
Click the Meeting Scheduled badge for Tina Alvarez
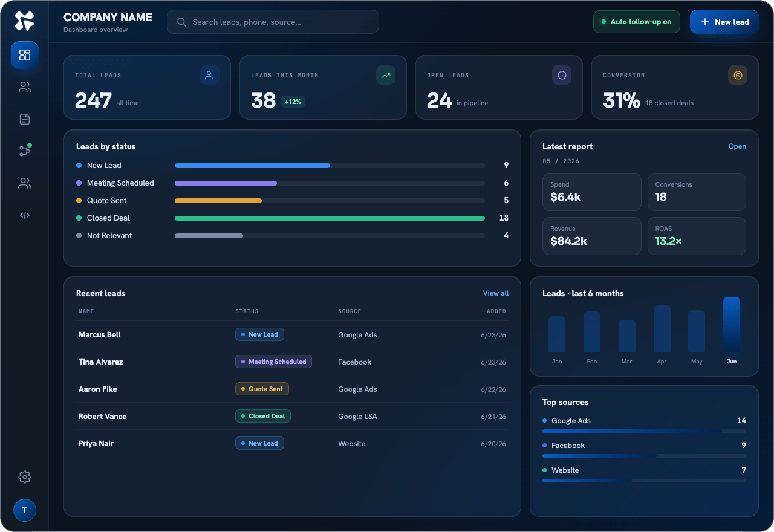[273, 362]
